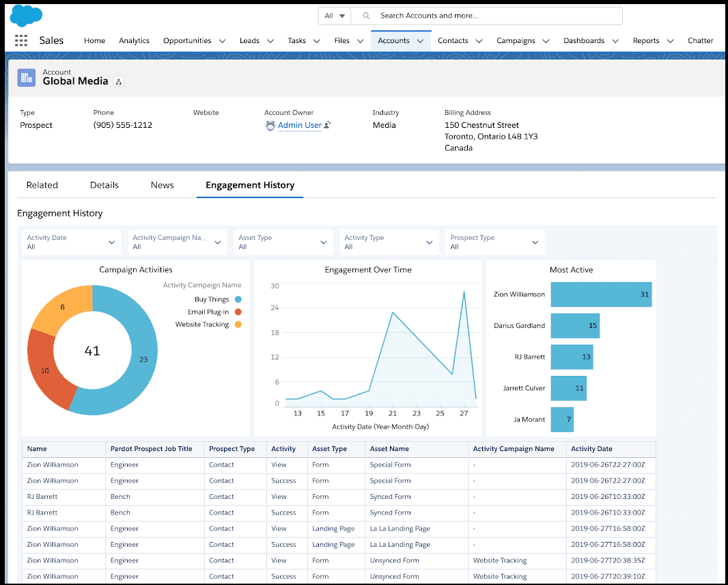
Task: Open the search scope All dropdown
Action: click(x=335, y=16)
